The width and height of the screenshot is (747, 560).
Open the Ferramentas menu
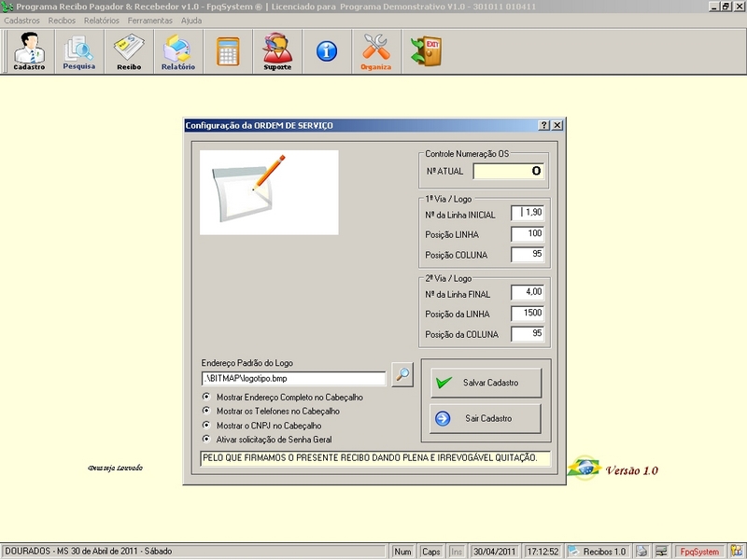click(150, 20)
